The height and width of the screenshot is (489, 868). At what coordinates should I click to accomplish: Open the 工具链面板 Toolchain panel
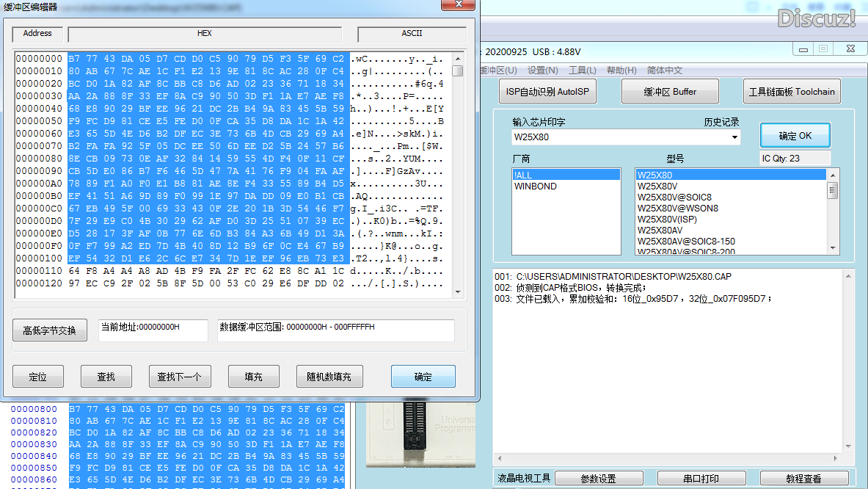tap(792, 91)
